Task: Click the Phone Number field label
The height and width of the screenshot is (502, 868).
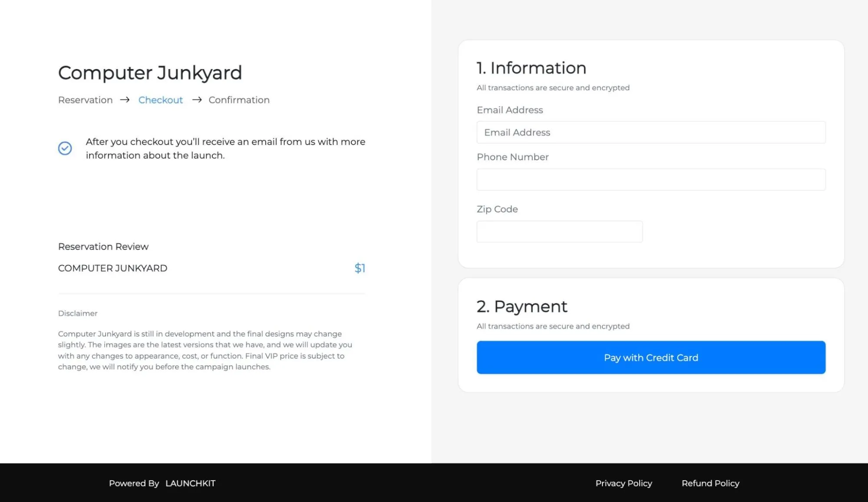Action: pos(513,157)
